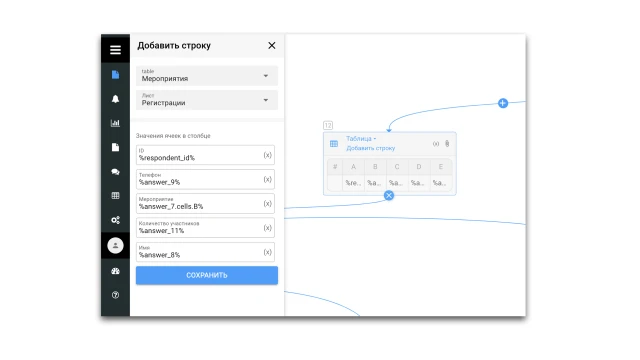
Task: Click the notifications bell icon
Action: point(116,99)
